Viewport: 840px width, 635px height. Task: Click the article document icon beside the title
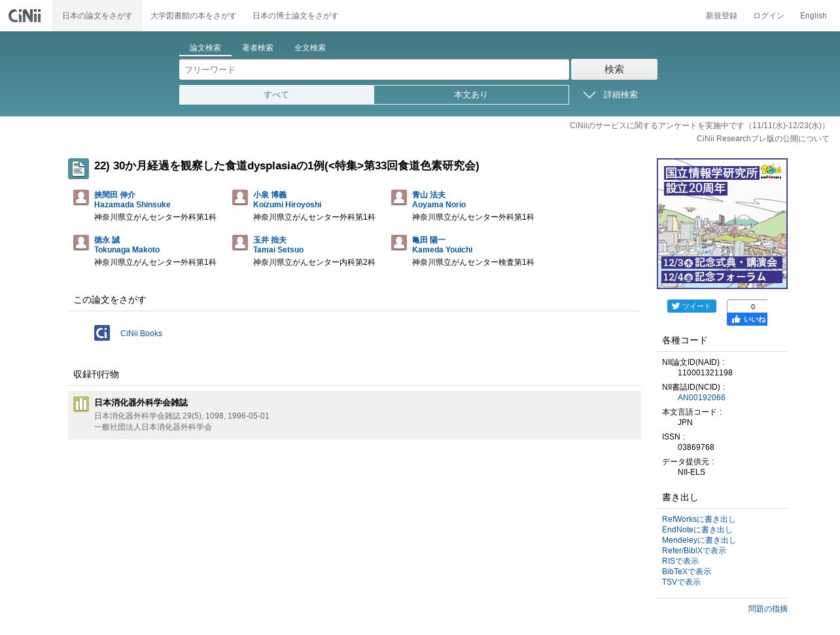(79, 169)
